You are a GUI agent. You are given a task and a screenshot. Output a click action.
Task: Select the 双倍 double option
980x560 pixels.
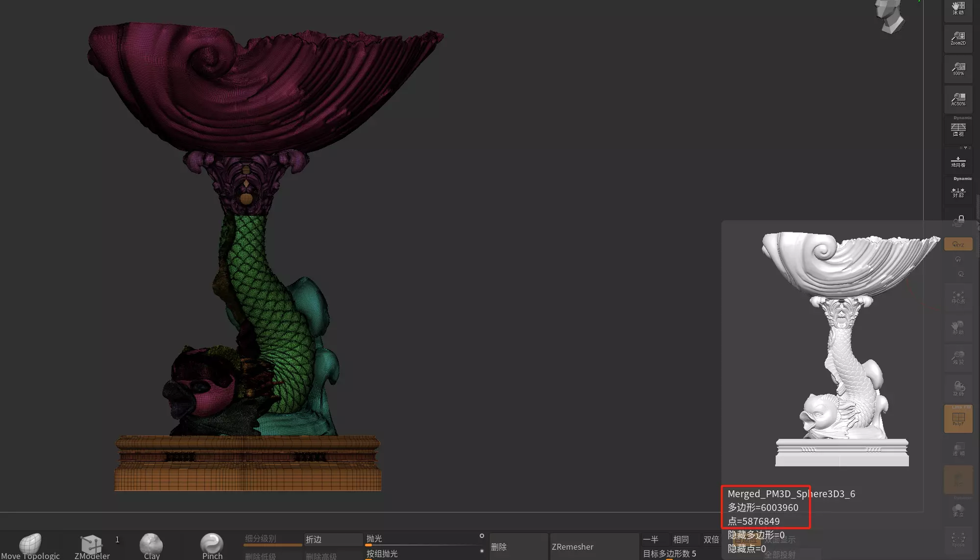point(711,539)
